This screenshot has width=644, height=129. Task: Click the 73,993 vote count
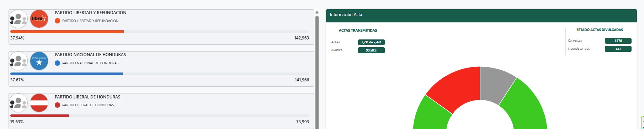coord(303,122)
